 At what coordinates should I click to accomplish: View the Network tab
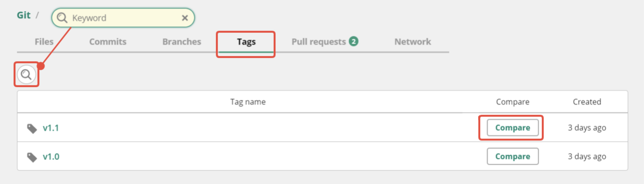413,42
